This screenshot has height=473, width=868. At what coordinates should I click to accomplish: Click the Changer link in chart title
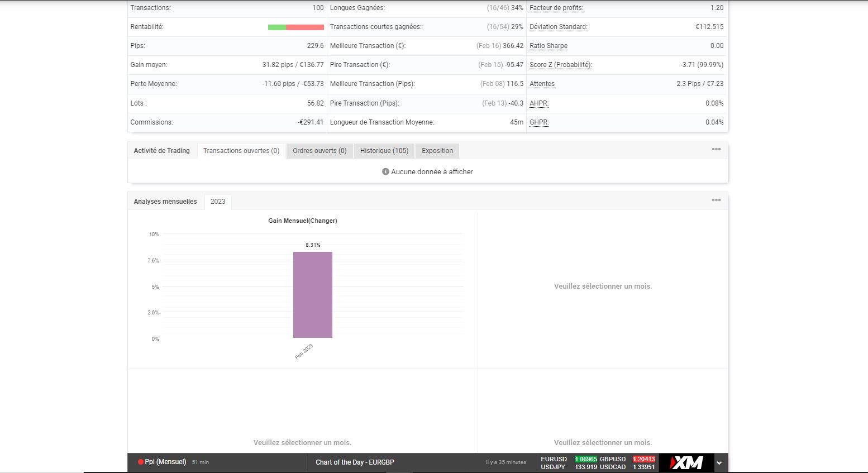click(x=322, y=221)
